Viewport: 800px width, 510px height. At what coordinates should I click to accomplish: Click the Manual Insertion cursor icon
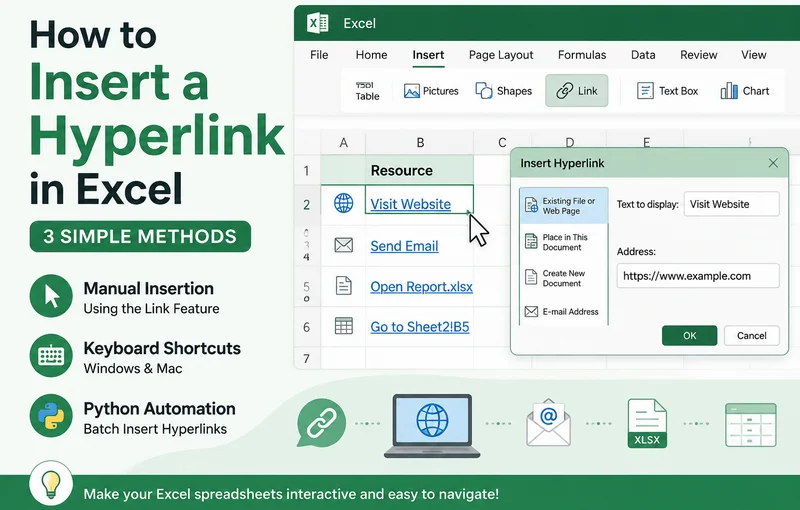pyautogui.click(x=51, y=296)
